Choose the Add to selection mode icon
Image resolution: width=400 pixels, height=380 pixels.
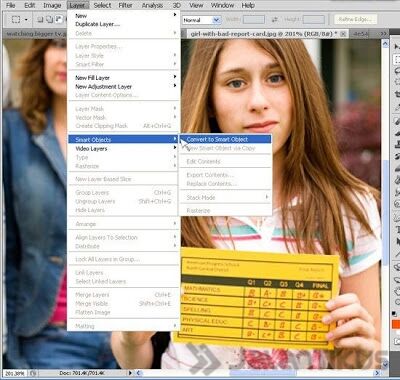click(x=49, y=20)
